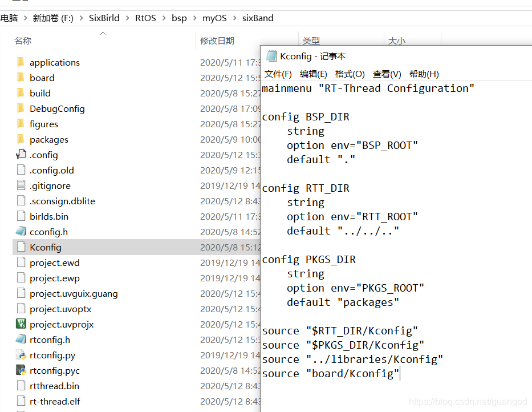Select the figures folder icon
This screenshot has height=412, width=532.
[x=21, y=124]
